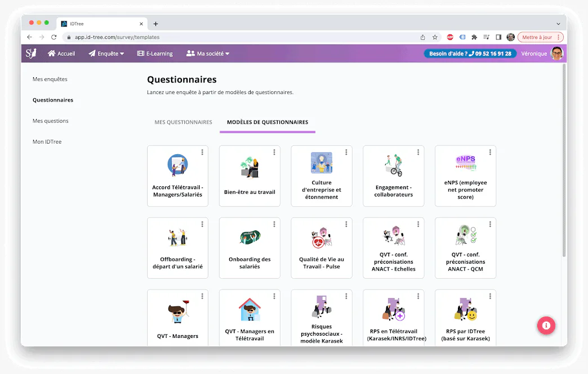Click Véronique's profile avatar
The width and height of the screenshot is (588, 374).
click(557, 54)
